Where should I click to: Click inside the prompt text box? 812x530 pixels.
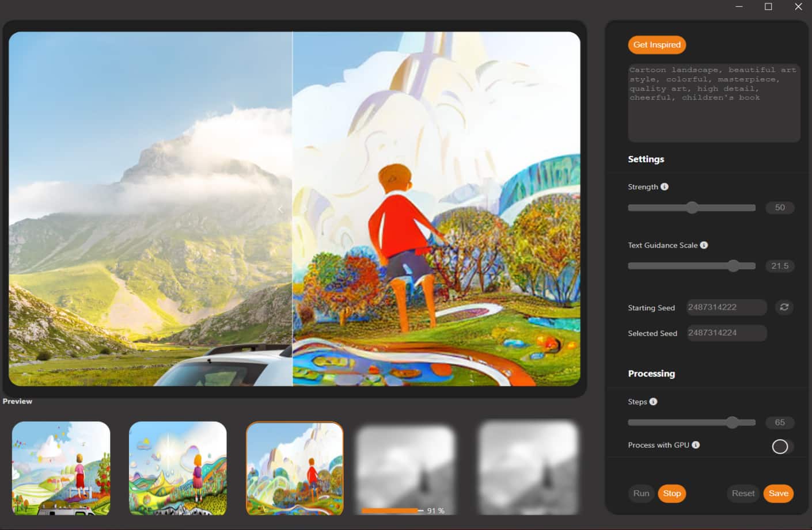(714, 102)
